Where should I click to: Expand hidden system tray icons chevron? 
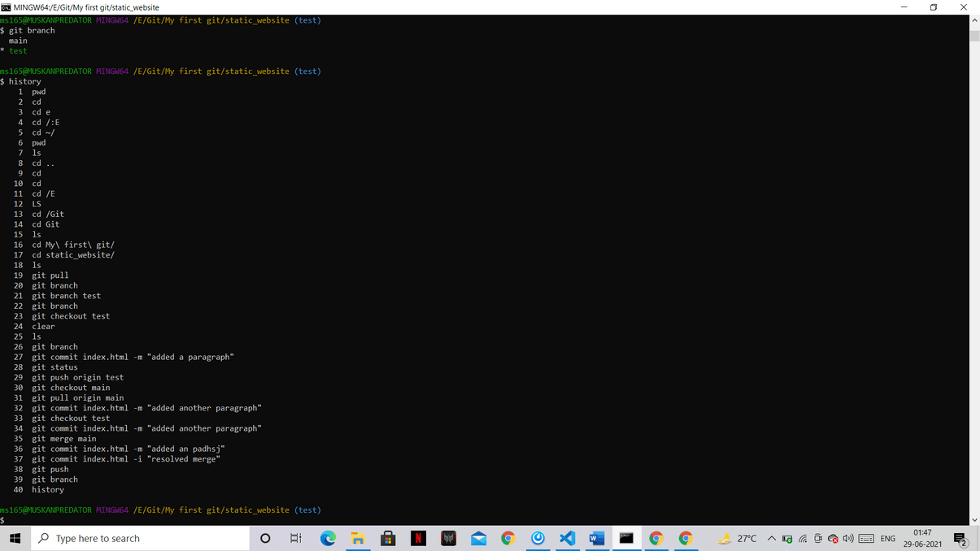772,538
